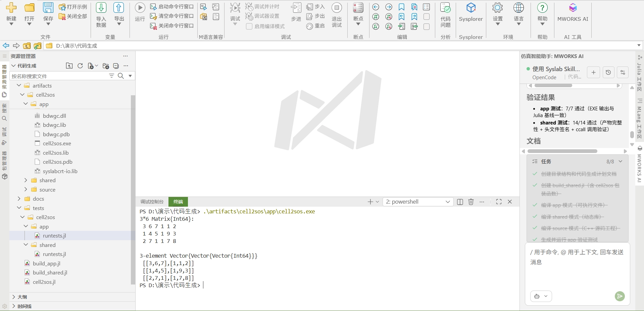This screenshot has height=311, width=644.
Task: Click the filter icon in file search box
Action: (112, 76)
